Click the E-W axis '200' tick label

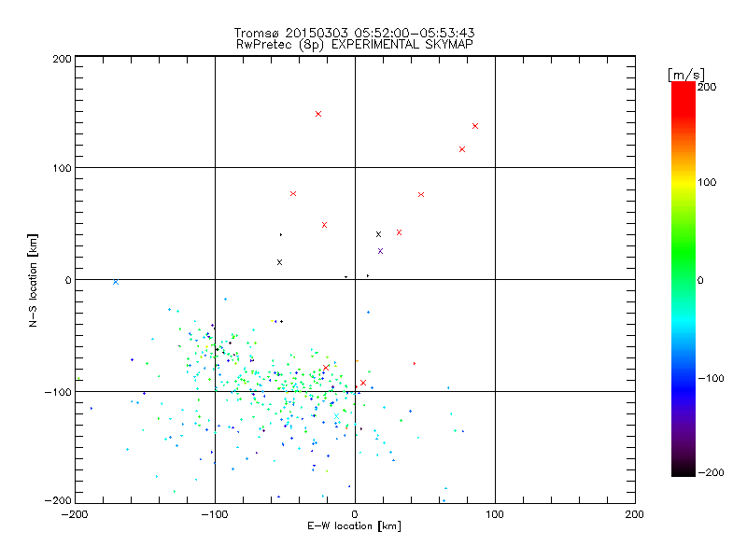pos(635,514)
